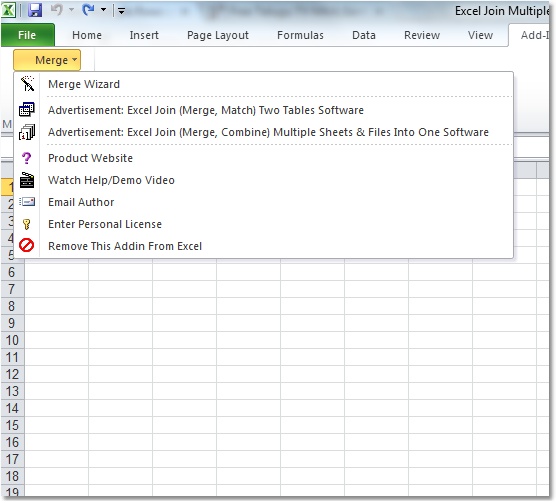
Task: Select row 12 header
Action: coord(12,374)
